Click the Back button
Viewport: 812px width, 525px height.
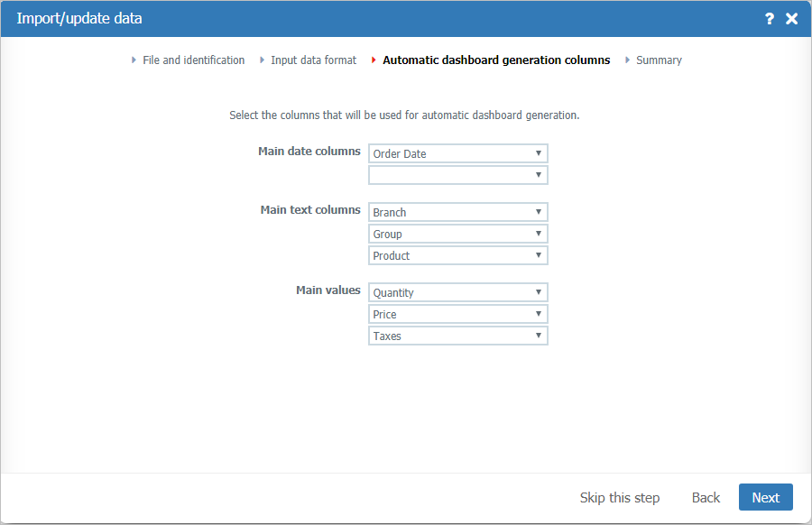tap(706, 497)
